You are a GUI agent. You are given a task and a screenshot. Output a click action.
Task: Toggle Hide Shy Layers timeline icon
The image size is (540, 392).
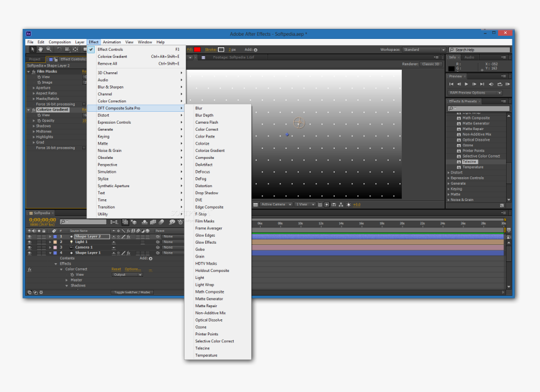[144, 222]
